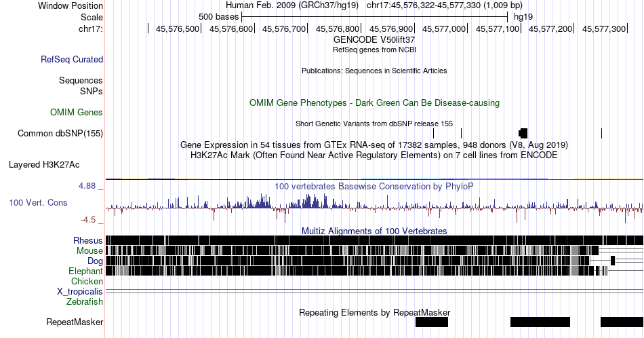
Task: Click Layered H3K27Ac track label
Action: coord(44,164)
